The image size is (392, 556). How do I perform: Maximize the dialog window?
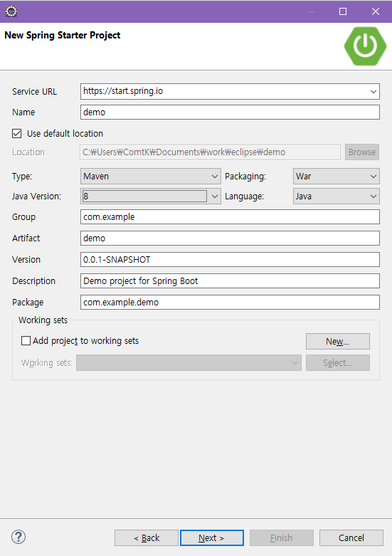click(x=343, y=11)
